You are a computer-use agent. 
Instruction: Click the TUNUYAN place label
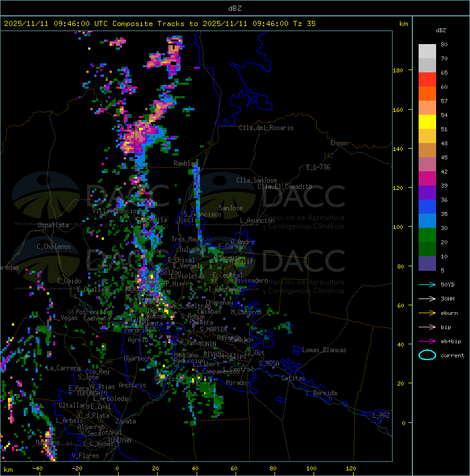120,440
